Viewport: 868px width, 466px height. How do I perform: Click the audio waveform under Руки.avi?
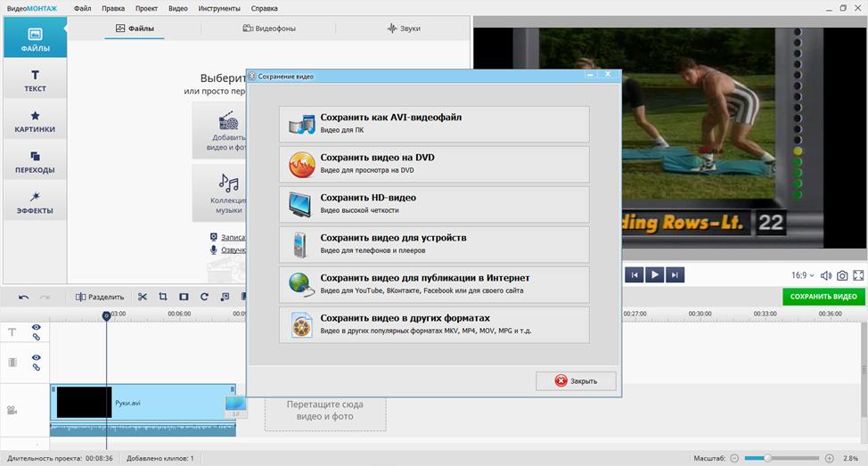pos(143,429)
